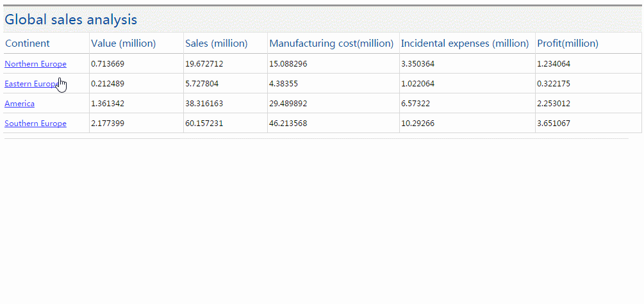Open the Eastern Europe link
The image size is (644, 304).
tap(33, 84)
